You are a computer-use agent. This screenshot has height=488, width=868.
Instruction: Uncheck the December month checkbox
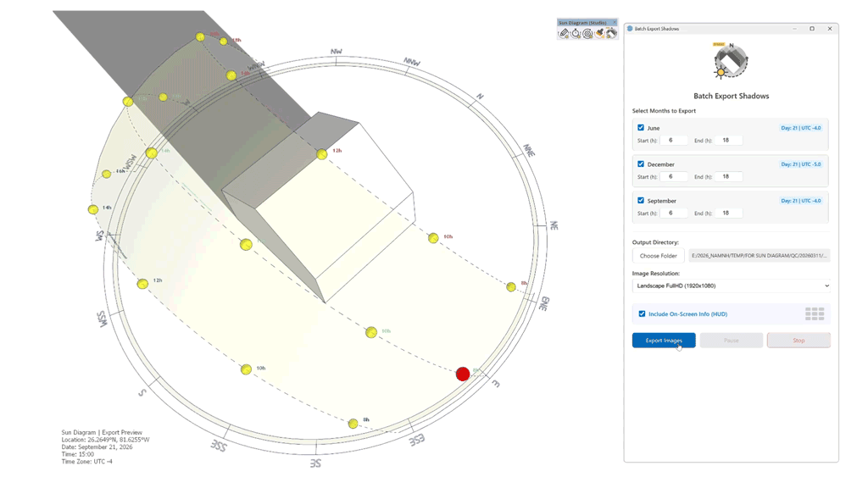point(641,164)
